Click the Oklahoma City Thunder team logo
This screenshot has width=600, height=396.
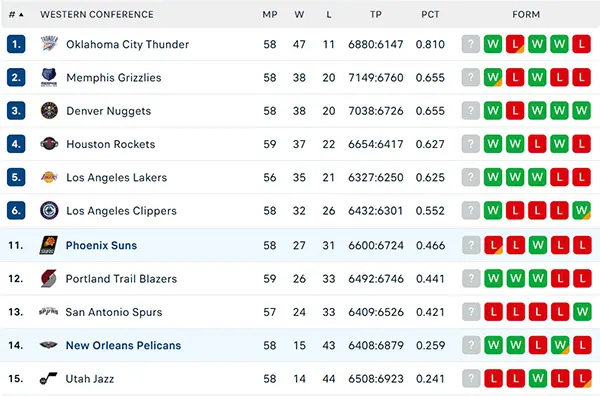(x=49, y=44)
